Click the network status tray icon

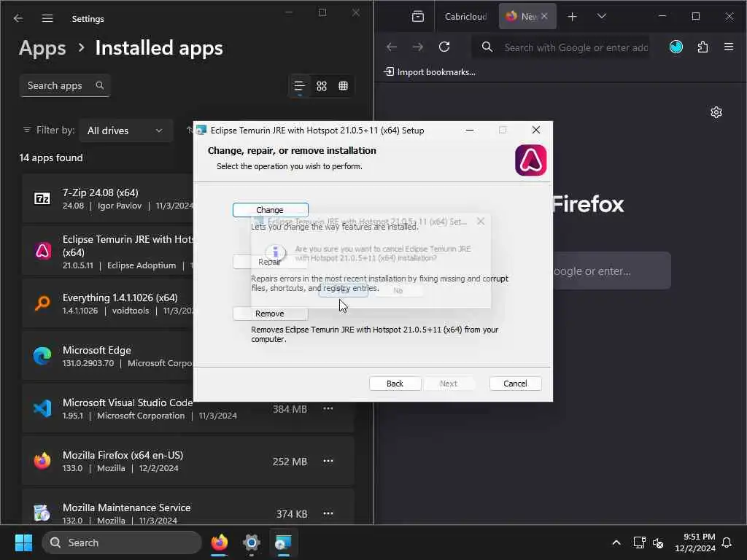pos(639,542)
